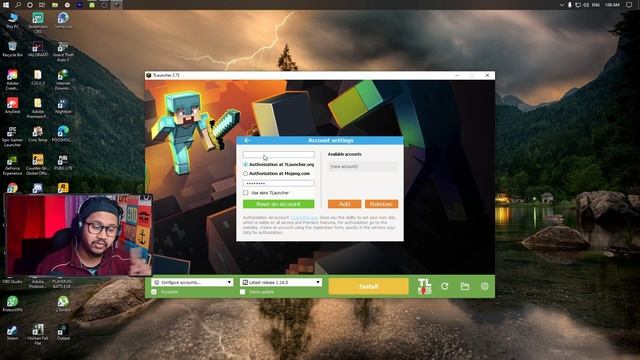
Task: Toggle the Force update checkbox
Action: [x=243, y=292]
